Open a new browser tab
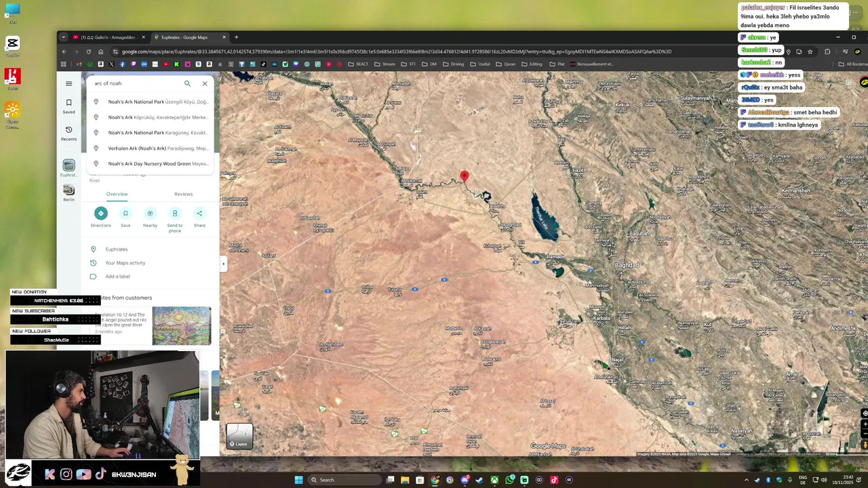The image size is (868, 488). point(236,37)
